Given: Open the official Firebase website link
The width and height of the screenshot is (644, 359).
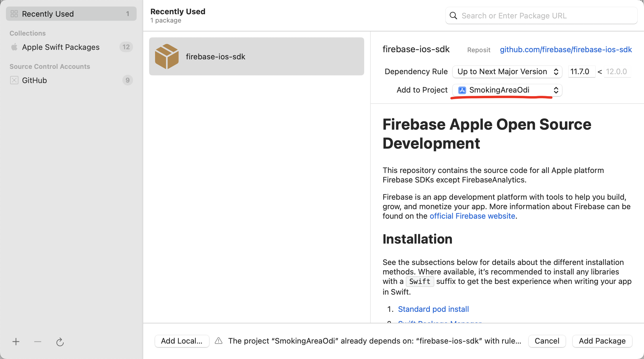Looking at the screenshot, I should pos(472,216).
